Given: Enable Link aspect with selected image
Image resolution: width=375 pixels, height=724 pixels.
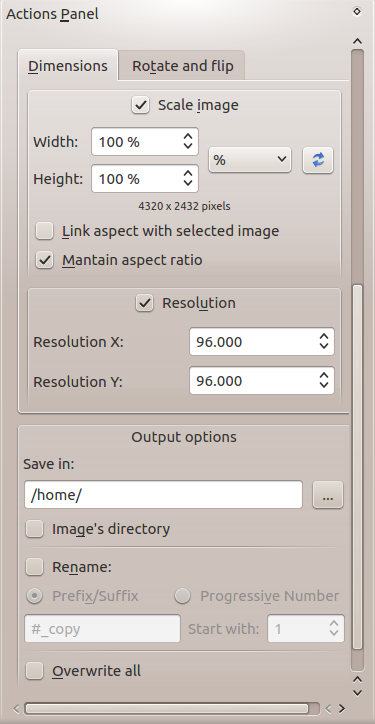Looking at the screenshot, I should (45, 230).
